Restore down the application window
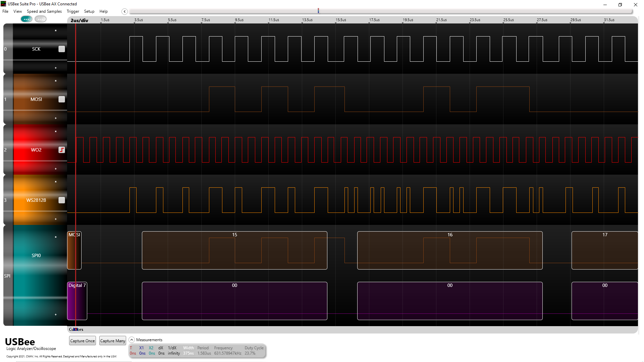 [620, 4]
